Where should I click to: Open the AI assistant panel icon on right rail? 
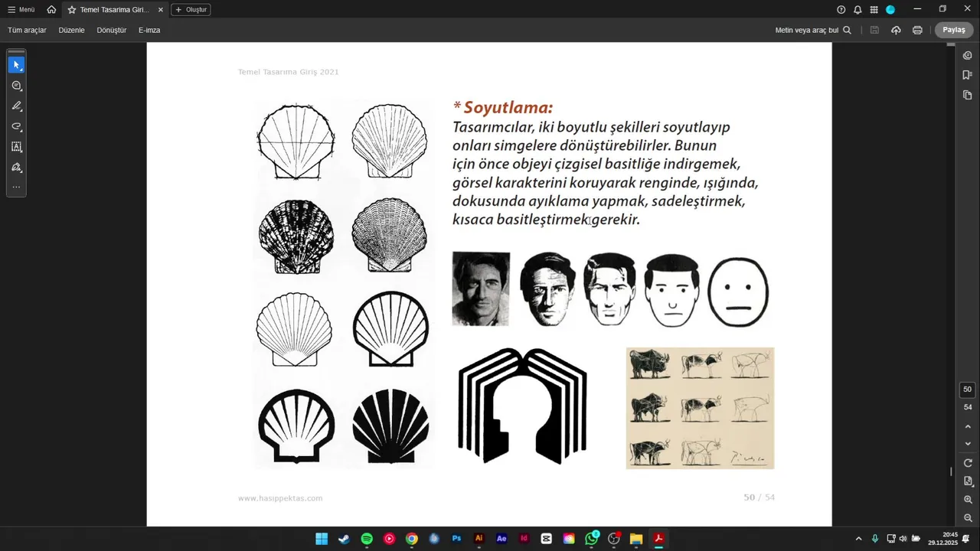pyautogui.click(x=968, y=55)
